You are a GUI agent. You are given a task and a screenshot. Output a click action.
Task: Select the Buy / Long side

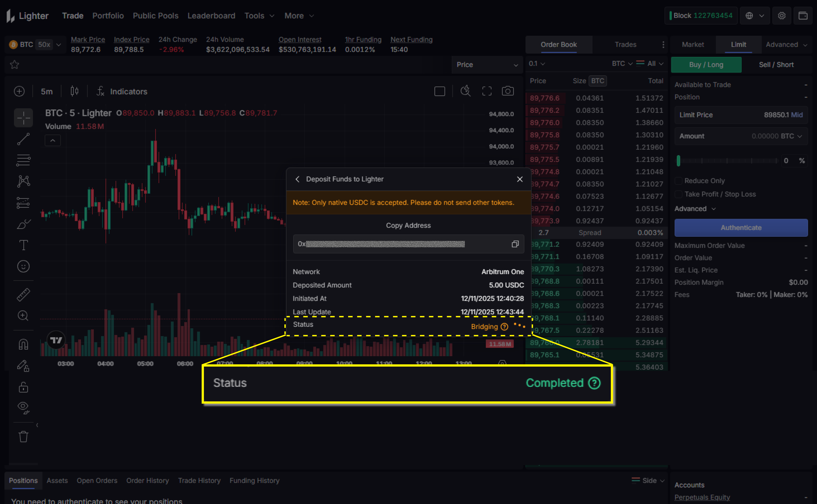pyautogui.click(x=706, y=65)
